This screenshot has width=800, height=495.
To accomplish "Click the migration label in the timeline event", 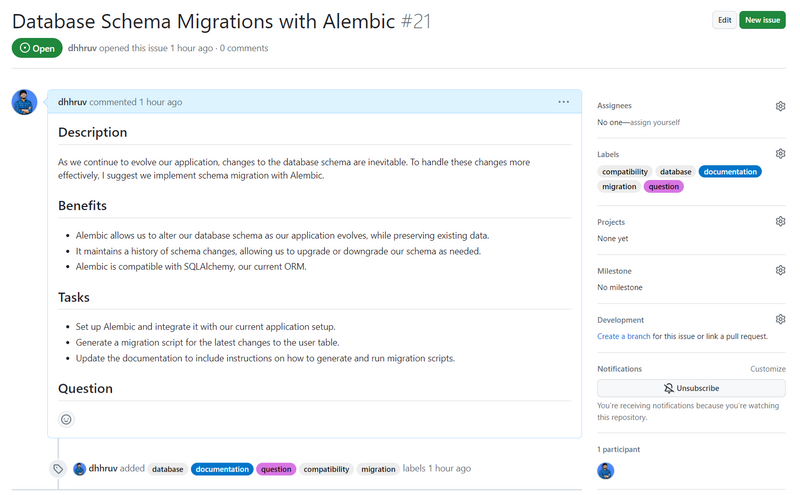I will point(378,469).
